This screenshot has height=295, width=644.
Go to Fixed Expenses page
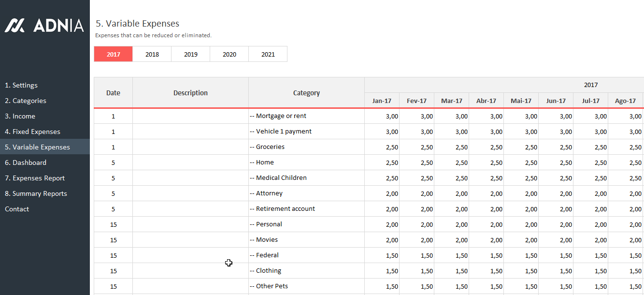coord(32,132)
